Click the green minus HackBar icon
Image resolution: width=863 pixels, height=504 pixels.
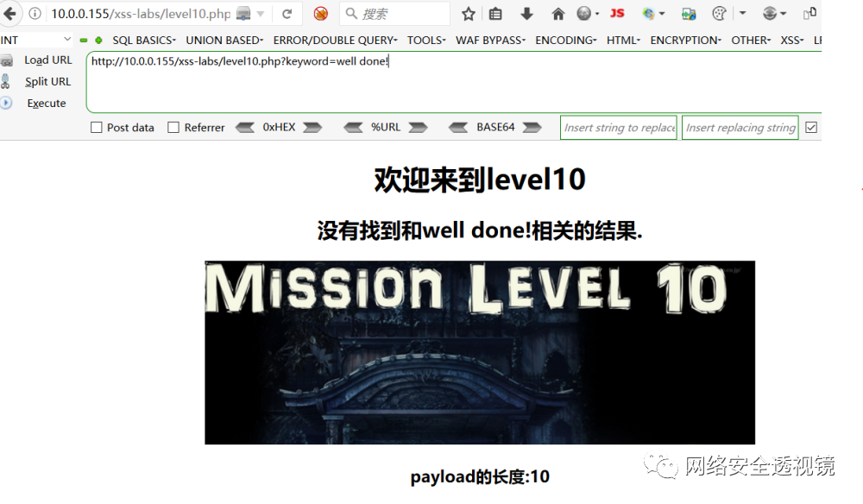84,41
